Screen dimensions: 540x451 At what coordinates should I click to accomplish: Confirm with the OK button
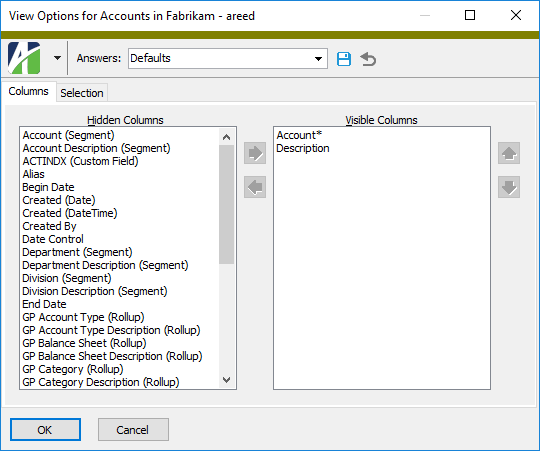click(45, 430)
